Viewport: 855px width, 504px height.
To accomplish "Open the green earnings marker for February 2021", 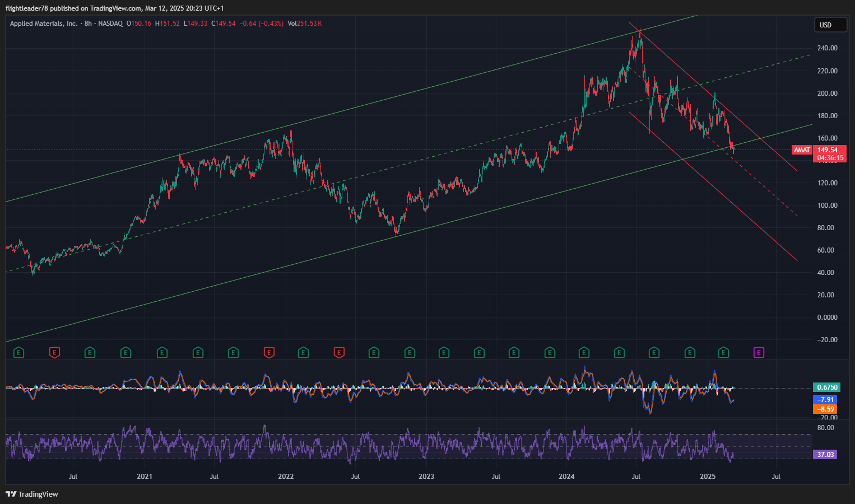I will pyautogui.click(x=162, y=352).
